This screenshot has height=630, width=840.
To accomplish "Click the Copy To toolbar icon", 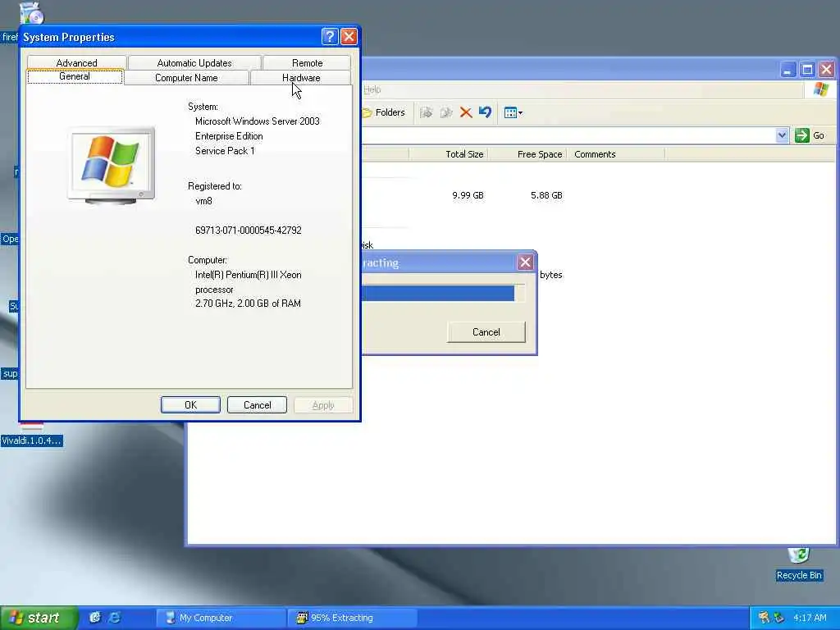I will tap(445, 112).
